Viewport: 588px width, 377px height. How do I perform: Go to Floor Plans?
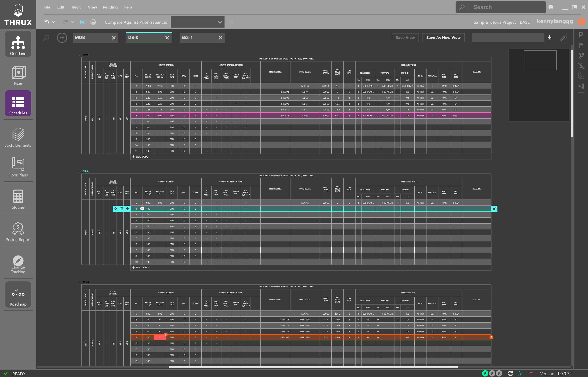pyautogui.click(x=18, y=167)
